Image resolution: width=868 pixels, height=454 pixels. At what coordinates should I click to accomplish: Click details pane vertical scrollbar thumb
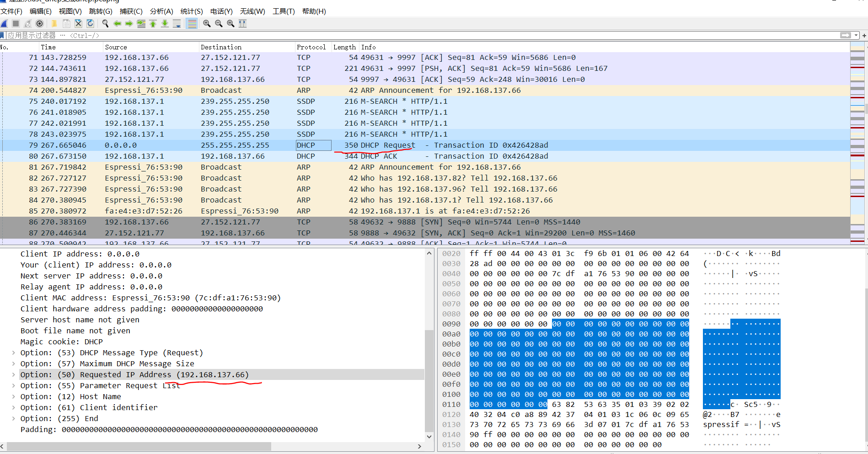coord(429,380)
